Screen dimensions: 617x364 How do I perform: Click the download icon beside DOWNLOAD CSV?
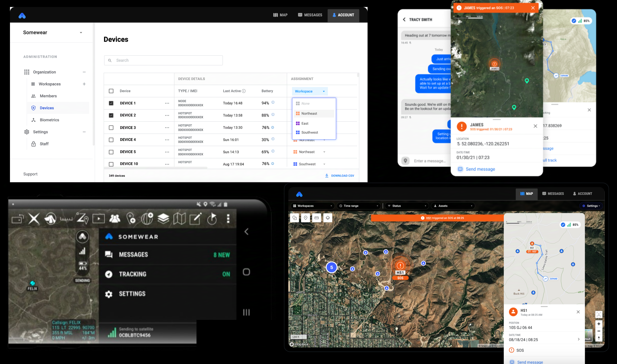point(327,176)
